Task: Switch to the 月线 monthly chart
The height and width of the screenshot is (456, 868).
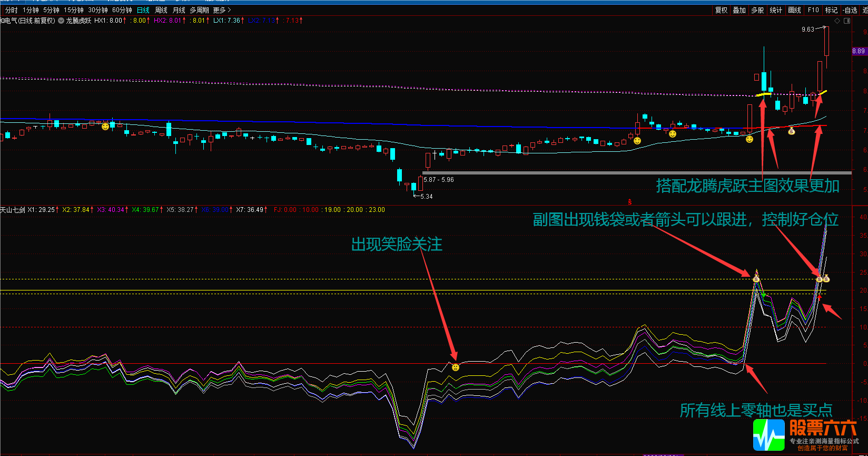Action: pos(179,10)
